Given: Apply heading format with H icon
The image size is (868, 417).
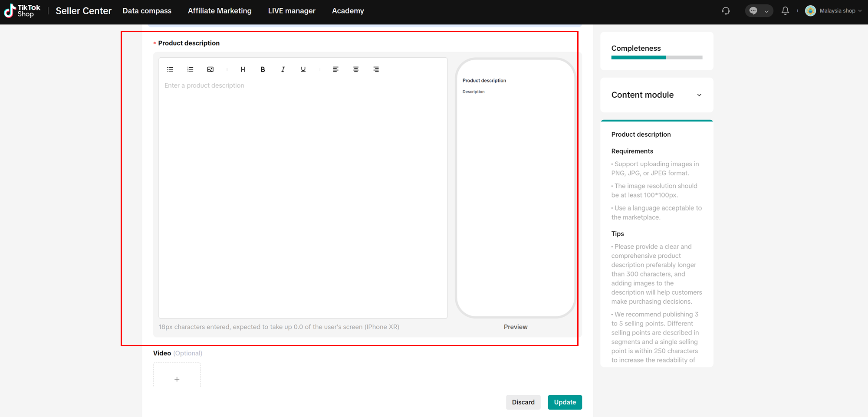Looking at the screenshot, I should coord(243,69).
